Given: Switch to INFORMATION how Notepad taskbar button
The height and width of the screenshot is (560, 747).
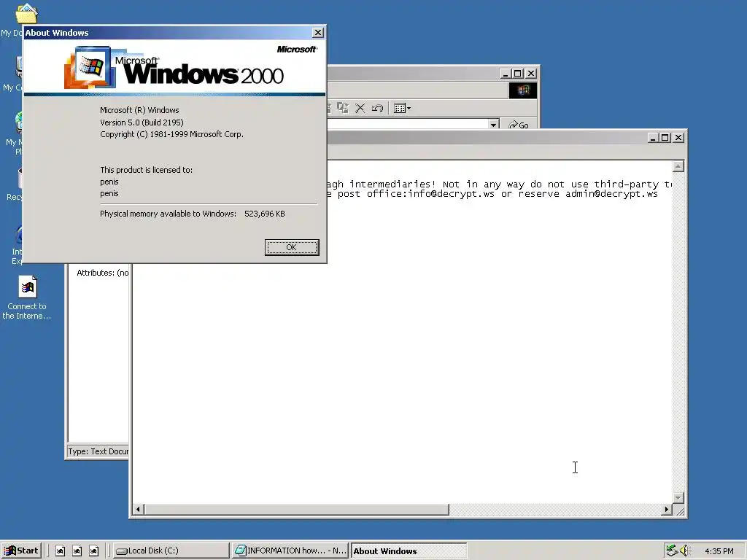Looking at the screenshot, I should 290,551.
